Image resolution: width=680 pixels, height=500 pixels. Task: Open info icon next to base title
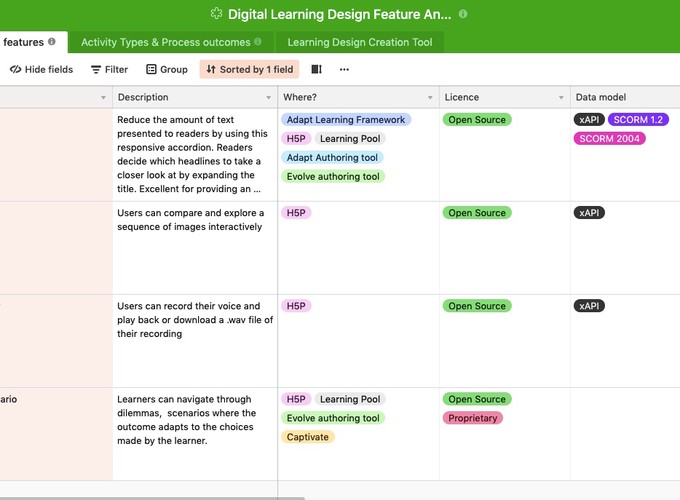click(463, 14)
